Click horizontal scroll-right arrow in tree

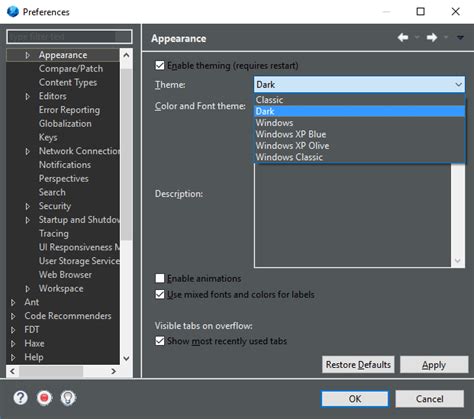click(114, 371)
